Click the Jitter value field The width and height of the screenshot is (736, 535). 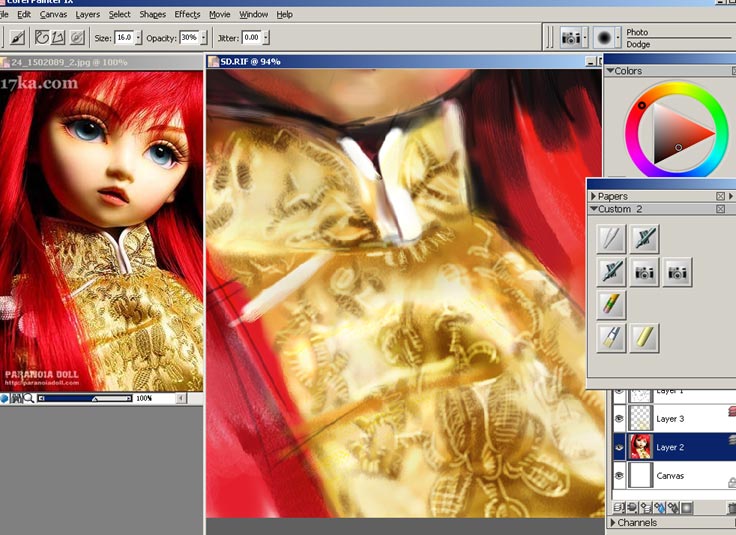[252, 38]
